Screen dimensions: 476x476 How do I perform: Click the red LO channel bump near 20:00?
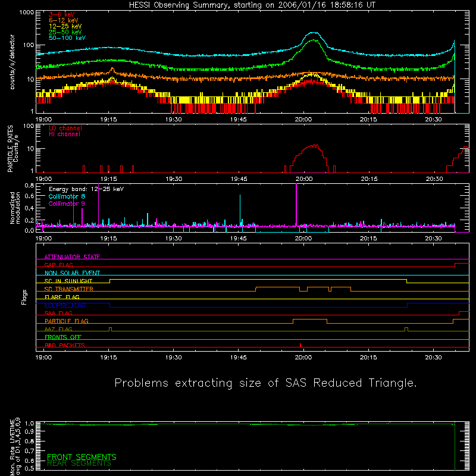[309, 158]
